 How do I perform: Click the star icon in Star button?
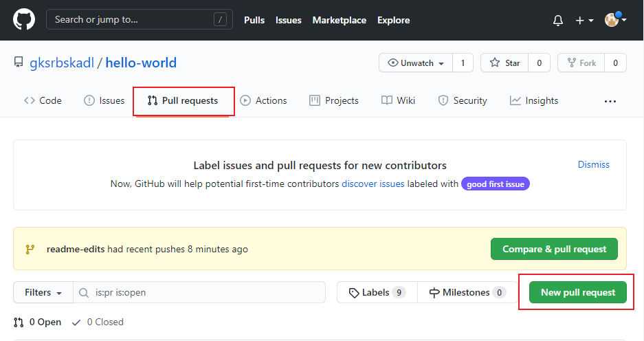(495, 63)
